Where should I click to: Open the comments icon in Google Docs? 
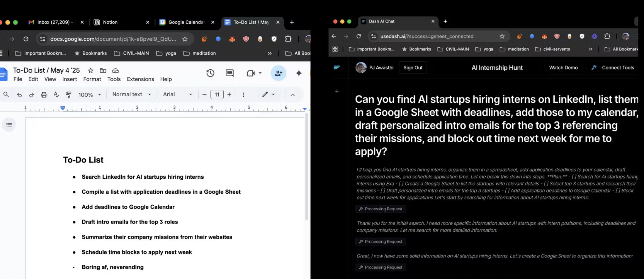(230, 73)
